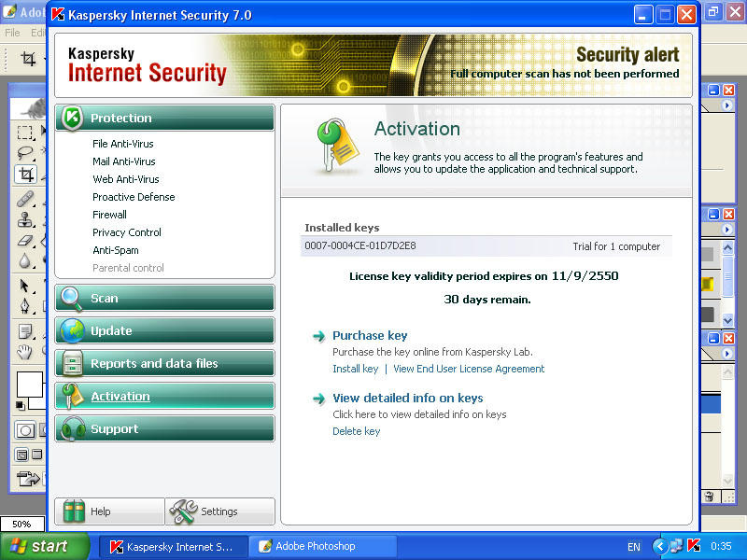
Task: Select the Eraser tool in Photoshop
Action: click(x=25, y=241)
